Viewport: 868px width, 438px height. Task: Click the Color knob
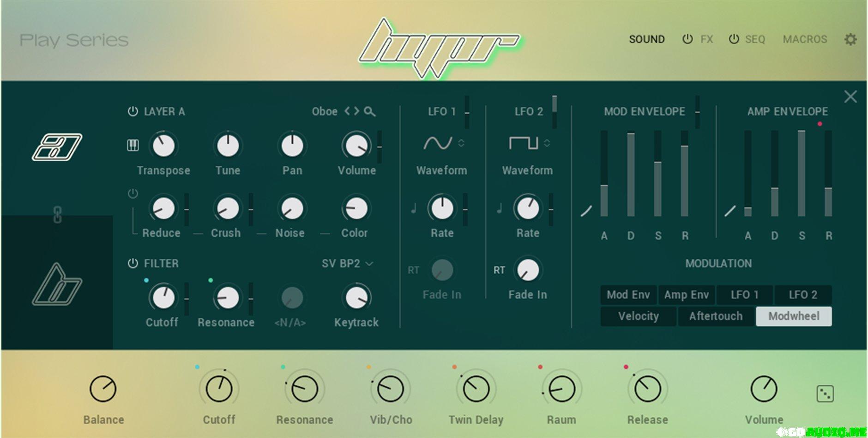pos(356,208)
